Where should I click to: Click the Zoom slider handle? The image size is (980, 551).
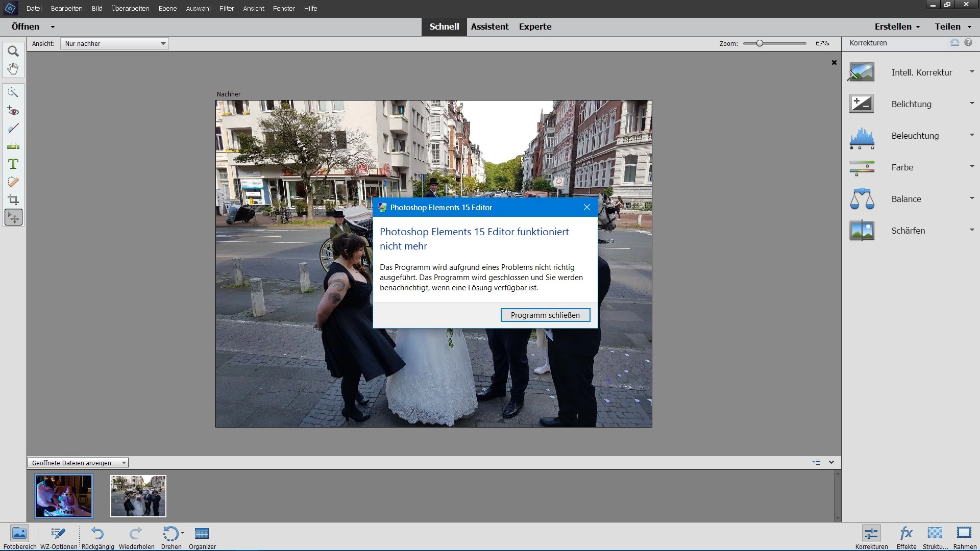coord(759,43)
